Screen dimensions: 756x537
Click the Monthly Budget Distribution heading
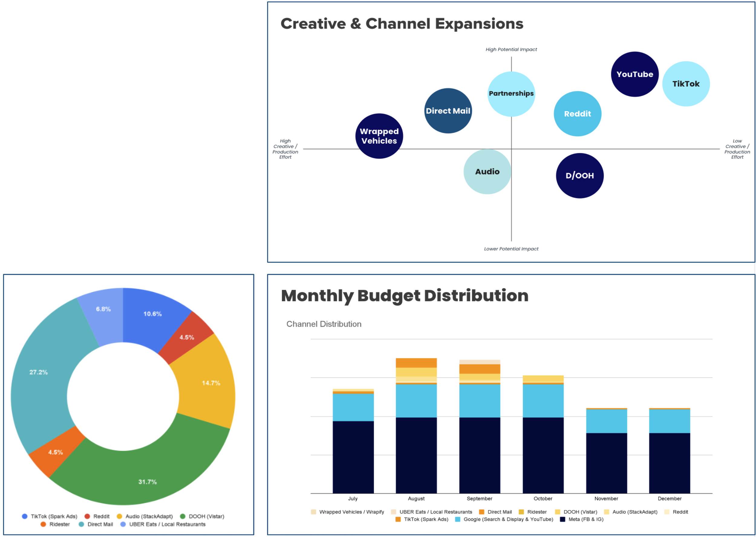[404, 295]
